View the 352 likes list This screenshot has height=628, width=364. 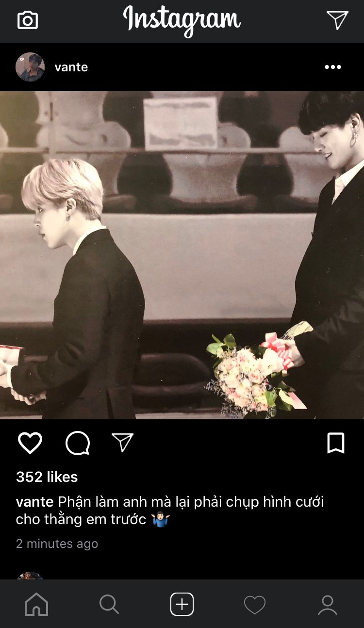(x=47, y=477)
